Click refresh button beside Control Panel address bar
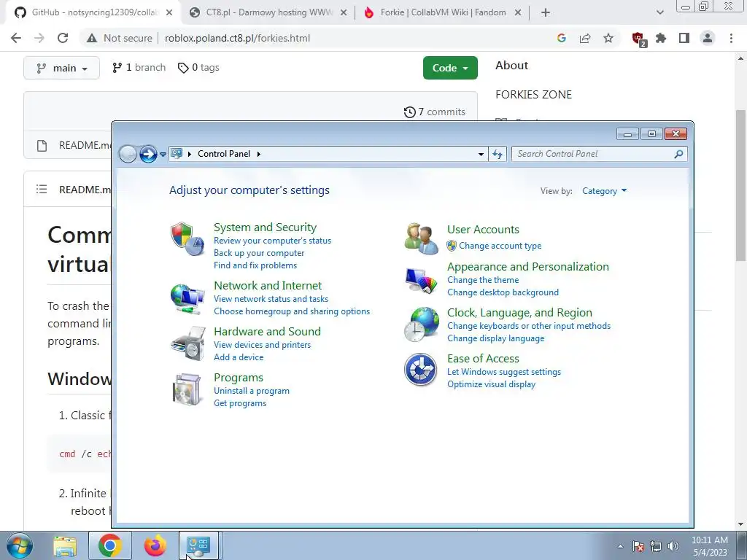 498,154
